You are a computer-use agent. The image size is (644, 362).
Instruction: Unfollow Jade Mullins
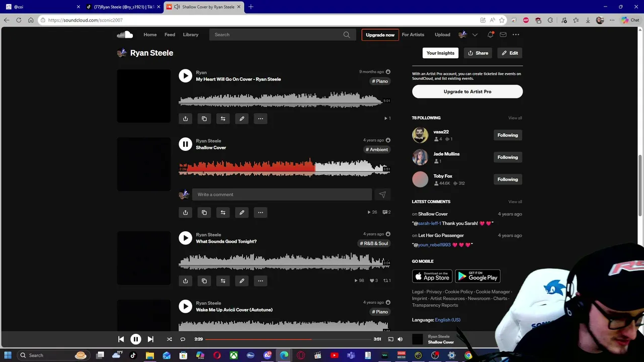click(x=508, y=157)
